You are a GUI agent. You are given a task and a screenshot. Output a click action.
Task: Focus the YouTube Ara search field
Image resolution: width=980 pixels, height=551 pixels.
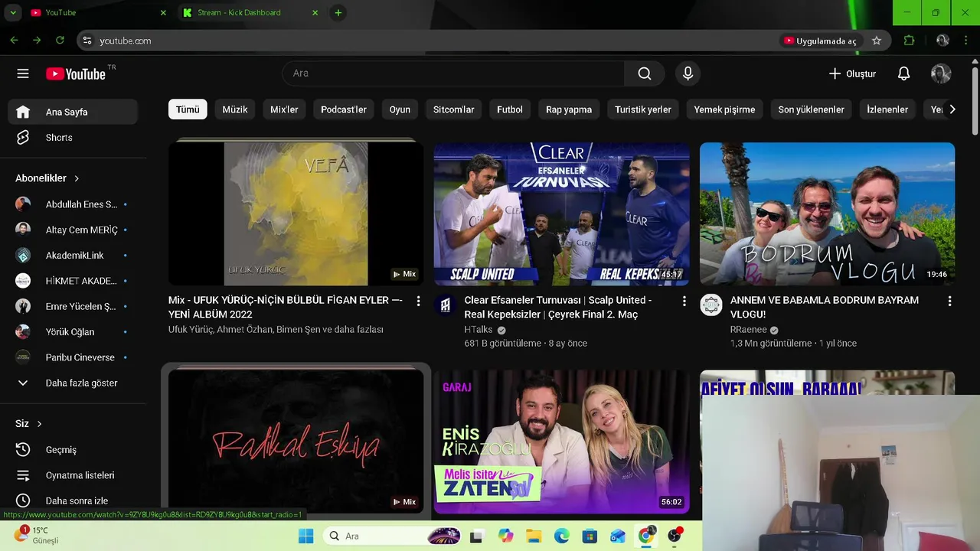pos(453,73)
